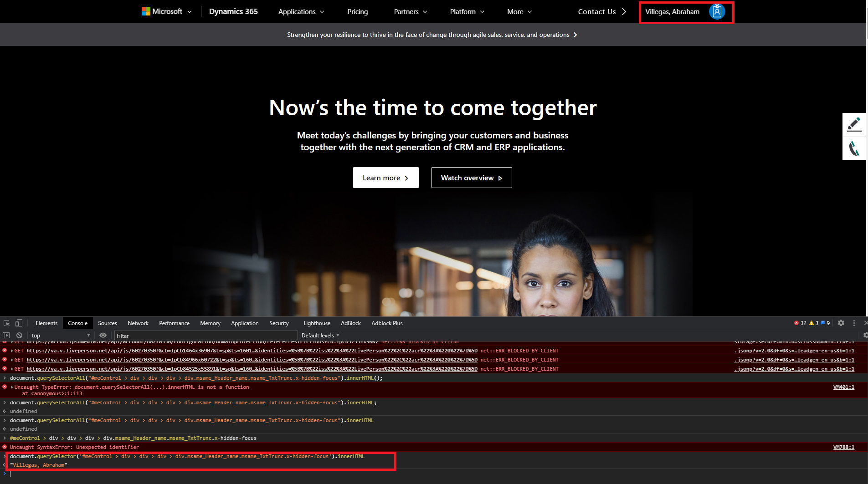This screenshot has height=484, width=868.
Task: Click the console Filter input field
Action: (205, 336)
